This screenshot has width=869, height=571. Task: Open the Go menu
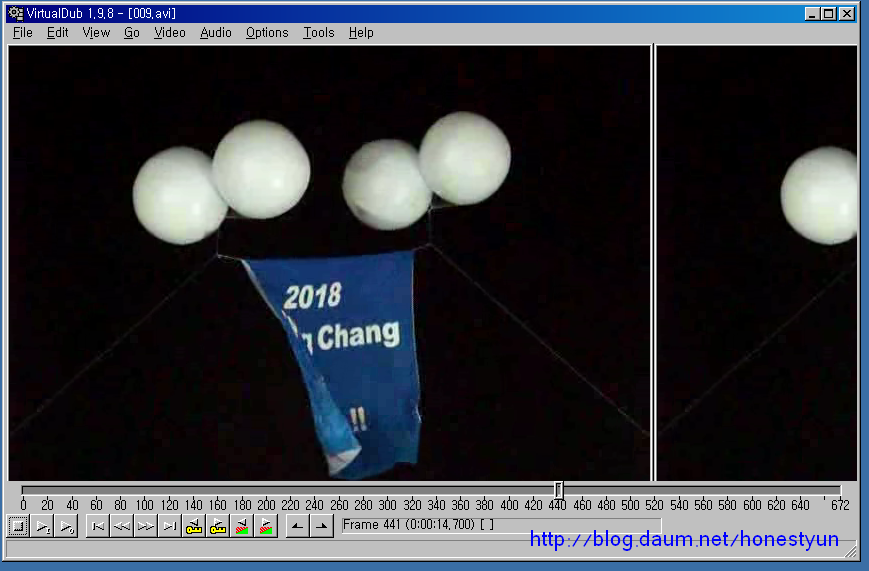[x=131, y=33]
